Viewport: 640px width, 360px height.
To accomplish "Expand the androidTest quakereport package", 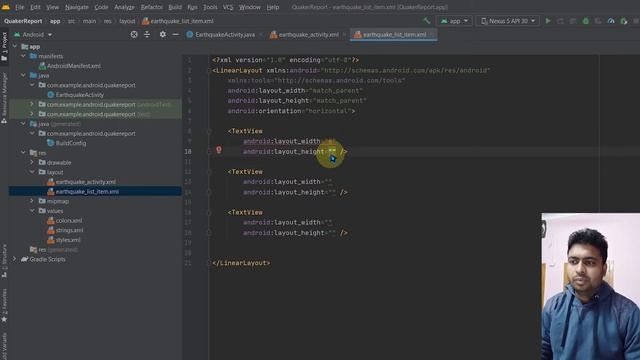I will [32, 104].
